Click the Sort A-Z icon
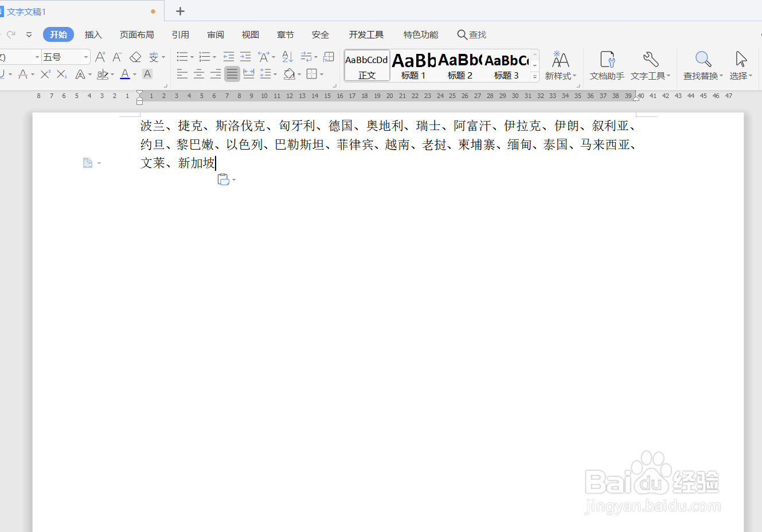762x532 pixels. [x=288, y=57]
